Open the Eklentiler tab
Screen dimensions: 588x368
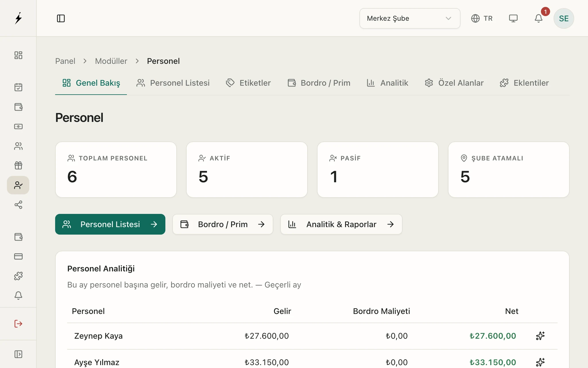(524, 83)
